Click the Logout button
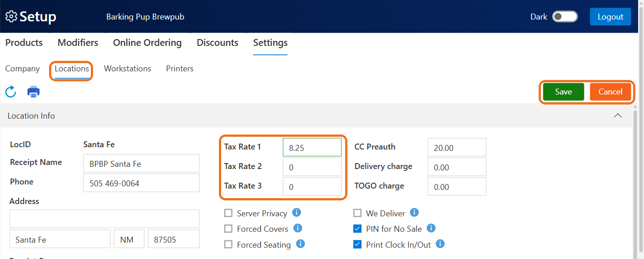The width and height of the screenshot is (644, 259). click(610, 17)
